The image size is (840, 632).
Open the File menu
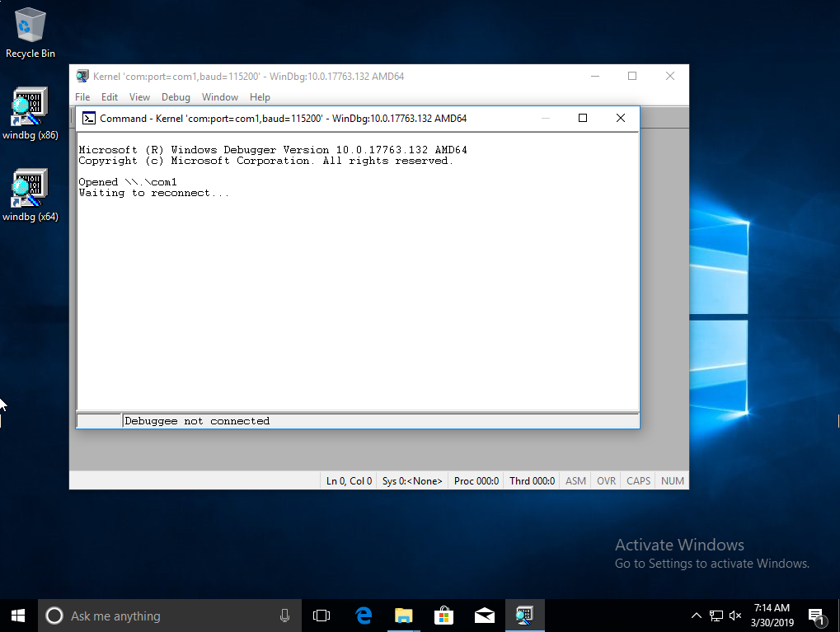point(82,97)
